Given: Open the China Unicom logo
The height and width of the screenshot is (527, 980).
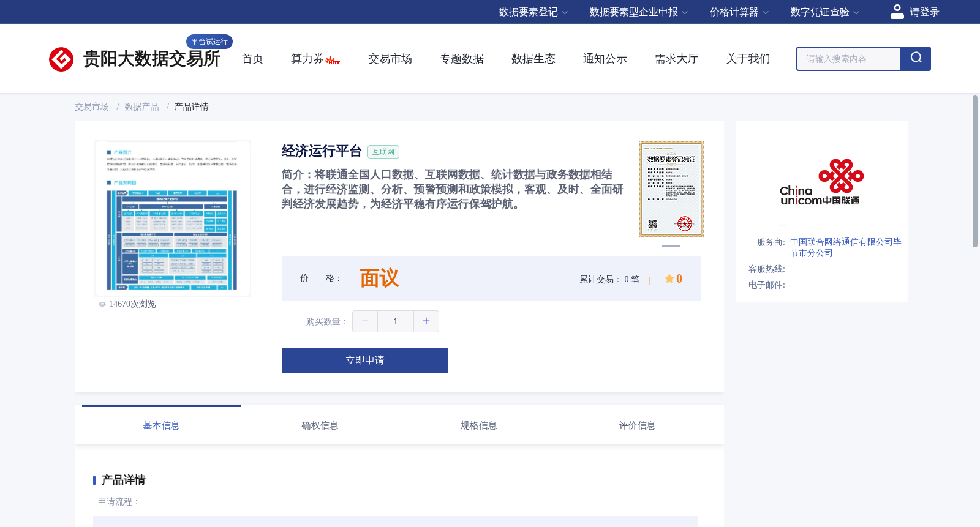Looking at the screenshot, I should point(821,182).
